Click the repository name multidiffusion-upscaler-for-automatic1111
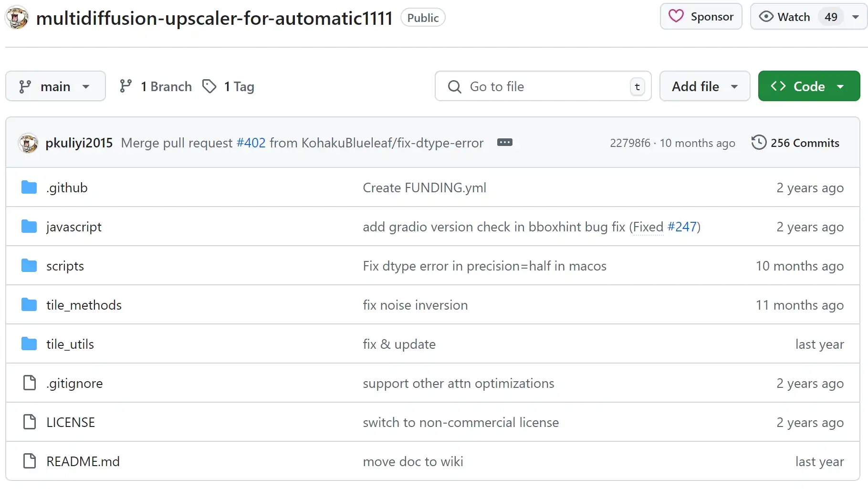This screenshot has width=868, height=489. [x=214, y=18]
